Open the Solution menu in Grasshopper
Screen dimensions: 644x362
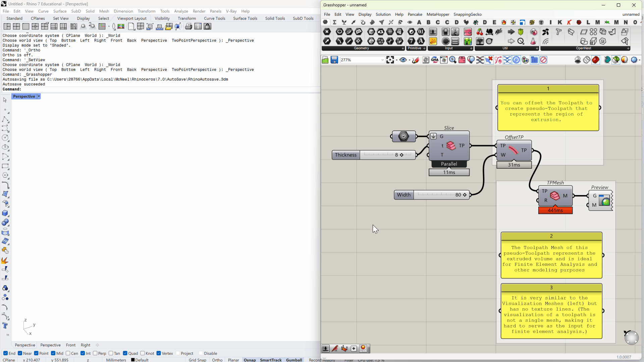coord(383,14)
